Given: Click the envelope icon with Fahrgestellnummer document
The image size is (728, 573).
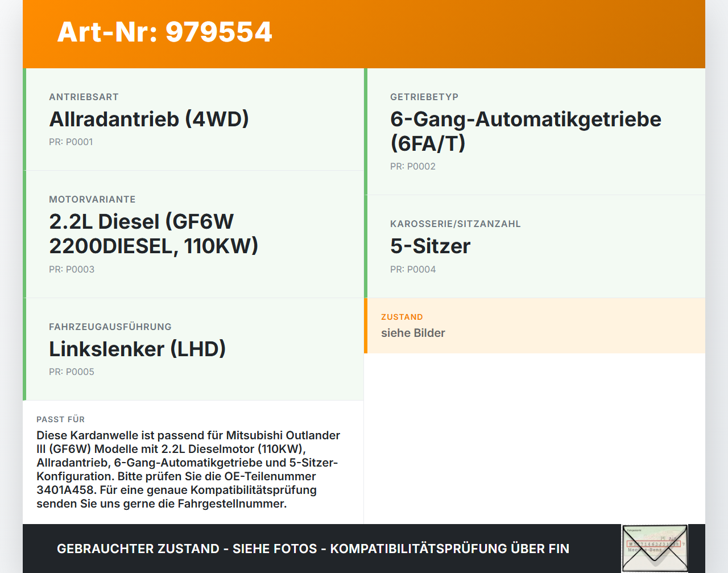Looking at the screenshot, I should 655,548.
